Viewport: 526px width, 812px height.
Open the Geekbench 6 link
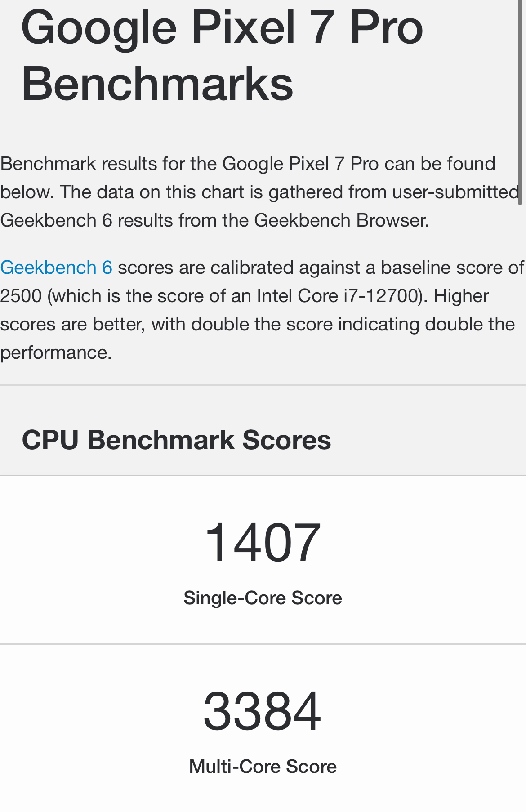point(56,268)
